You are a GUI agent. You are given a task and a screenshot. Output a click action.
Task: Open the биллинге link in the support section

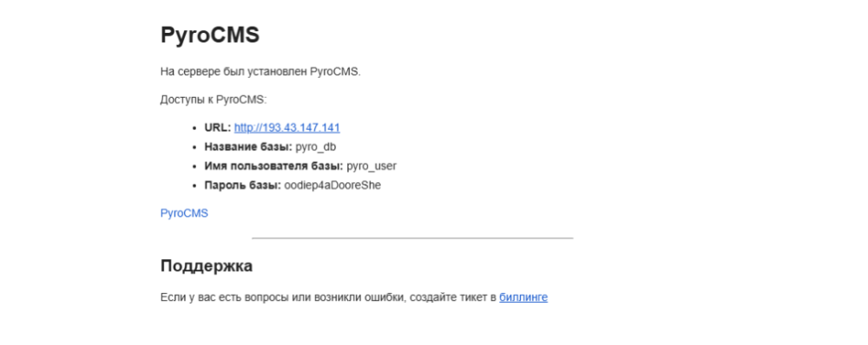coord(523,297)
